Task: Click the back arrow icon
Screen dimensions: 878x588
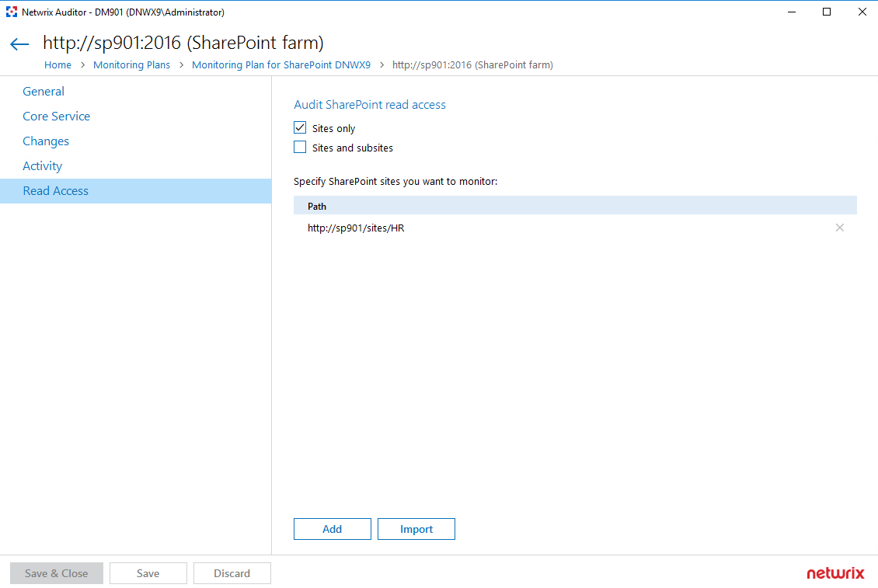Action: 19,44
